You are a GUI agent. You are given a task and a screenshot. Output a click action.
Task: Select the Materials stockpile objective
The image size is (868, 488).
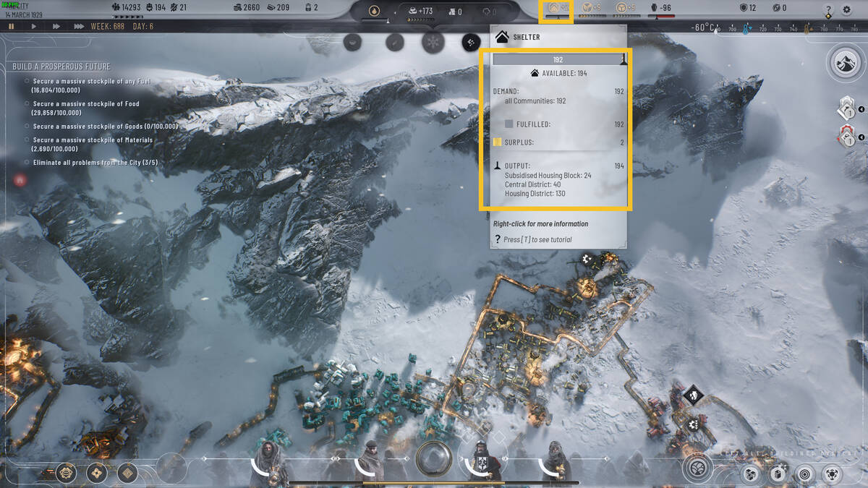point(90,145)
